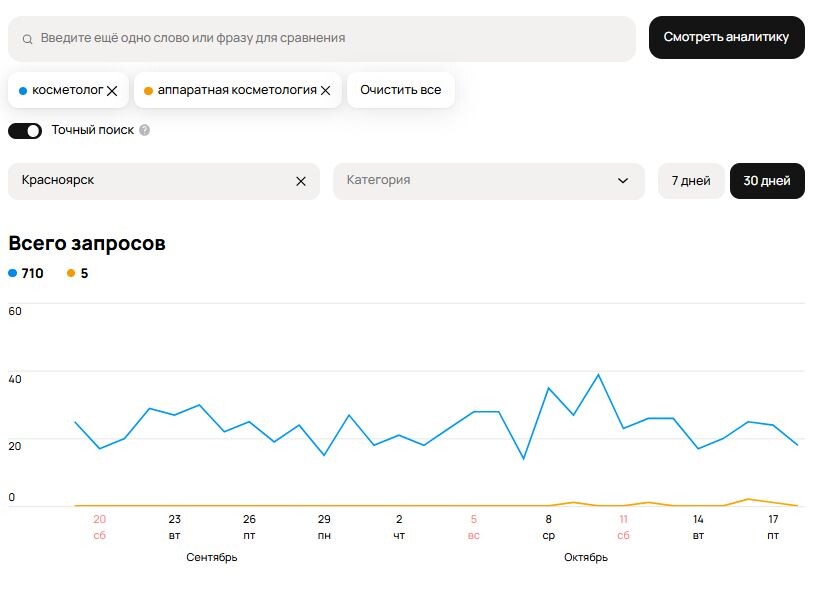Expand the Категория chevron arrow

[624, 181]
